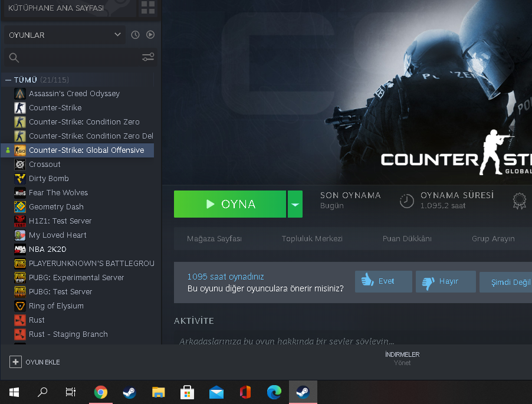Go to Kütüphane Ana Sayfası
The height and width of the screenshot is (404, 532).
tap(56, 8)
